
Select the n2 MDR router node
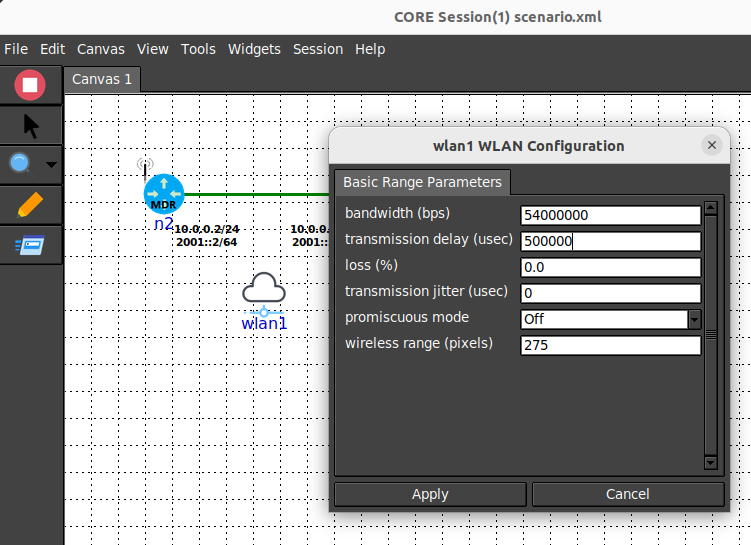pos(164,194)
